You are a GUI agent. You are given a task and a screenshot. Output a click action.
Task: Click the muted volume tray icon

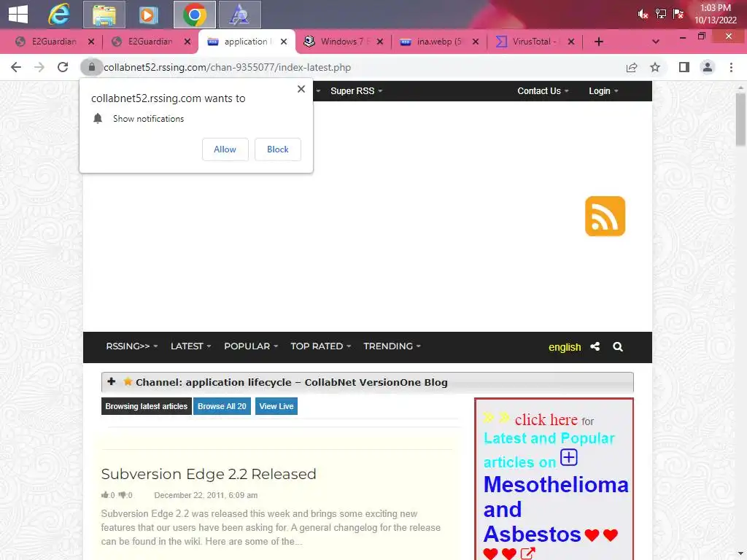point(643,15)
